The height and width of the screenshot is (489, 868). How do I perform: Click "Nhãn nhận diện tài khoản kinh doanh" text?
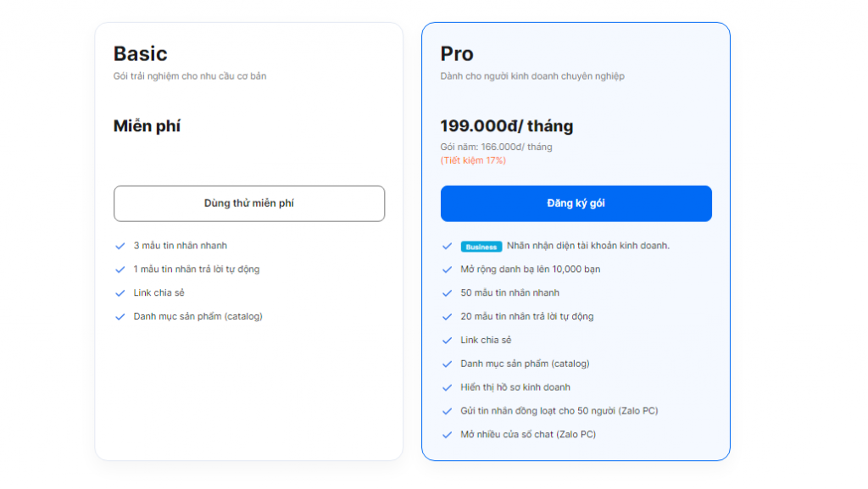(x=588, y=246)
